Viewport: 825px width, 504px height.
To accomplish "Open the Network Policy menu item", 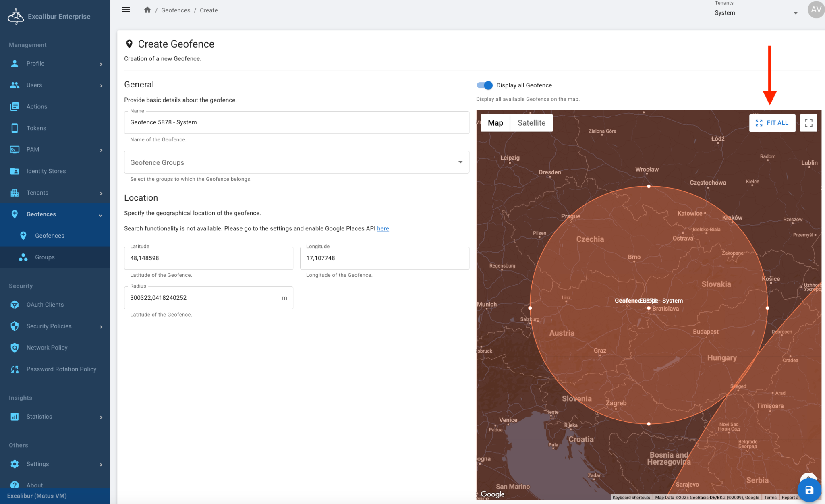I will click(55, 348).
